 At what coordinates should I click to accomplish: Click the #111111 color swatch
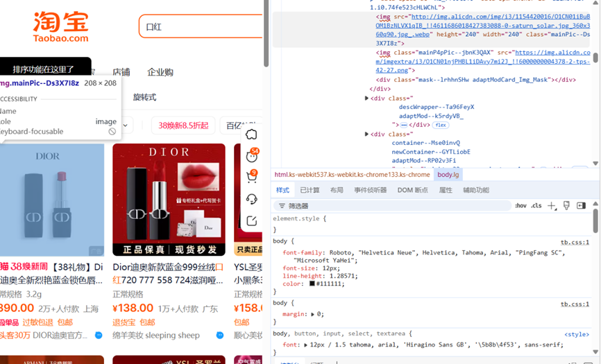coord(312,284)
